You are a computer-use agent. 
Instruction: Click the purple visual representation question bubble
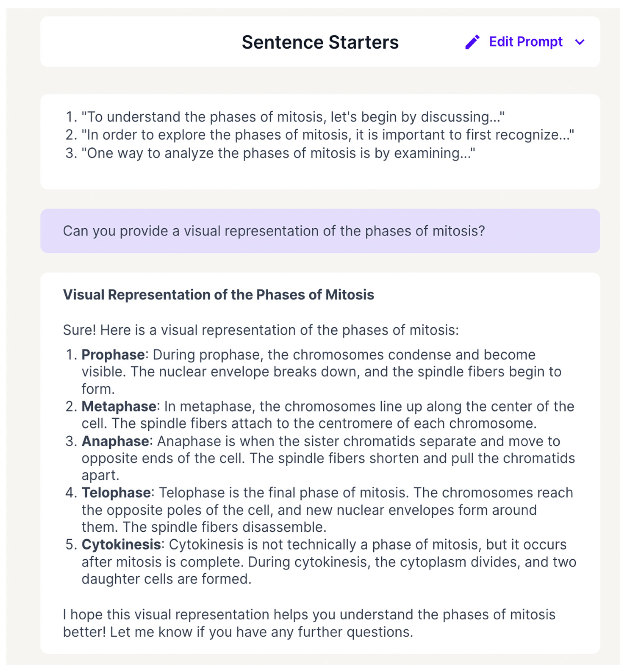pyautogui.click(x=320, y=231)
